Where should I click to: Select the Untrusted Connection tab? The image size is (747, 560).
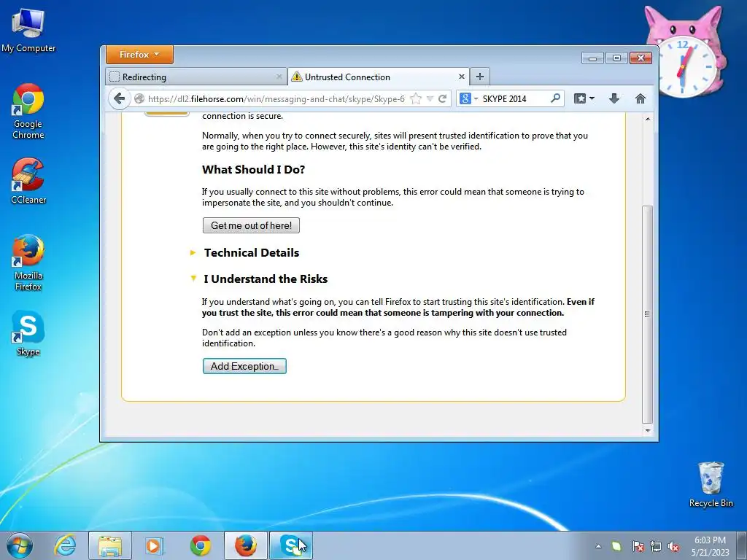point(379,77)
